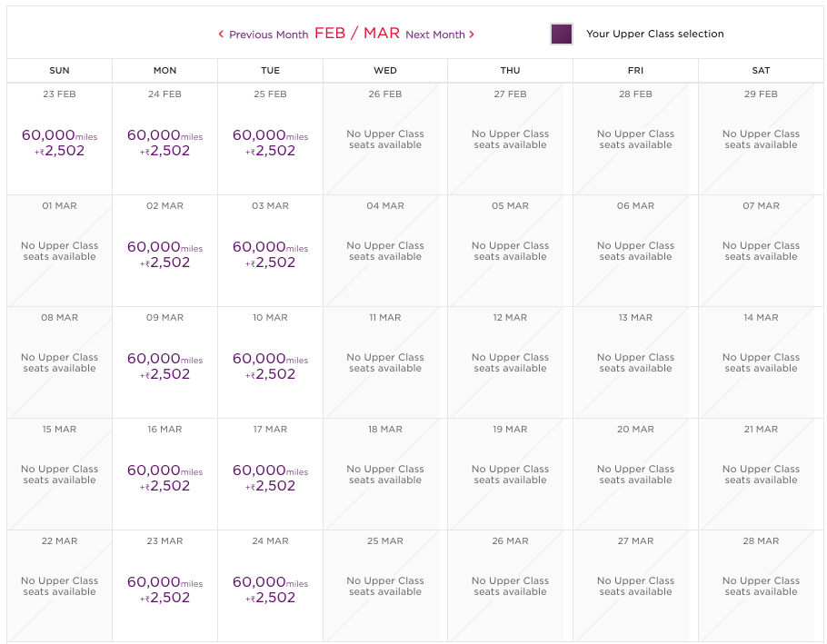Image resolution: width=827 pixels, height=644 pixels.
Task: Click the unavailable 01 MAR date cell
Action: point(60,251)
